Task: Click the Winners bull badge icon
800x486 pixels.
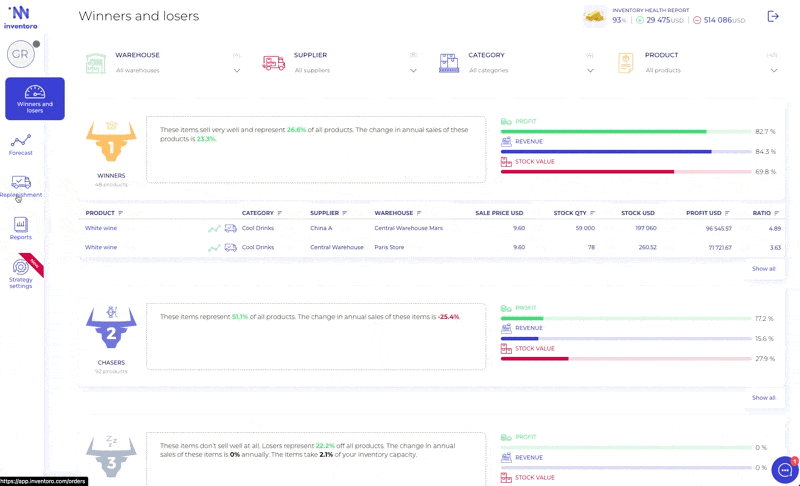Action: tap(111, 141)
